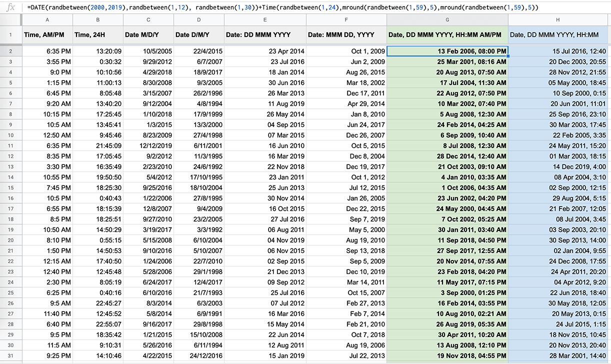611x364 pixels.
Task: Select cell containing '12/12/2019'
Action: click(x=148, y=145)
